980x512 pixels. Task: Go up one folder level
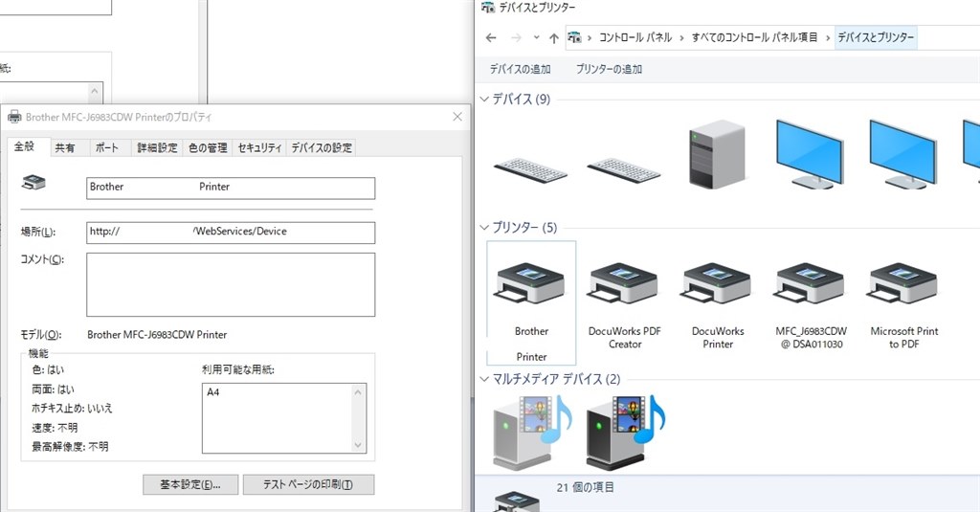tap(554, 38)
